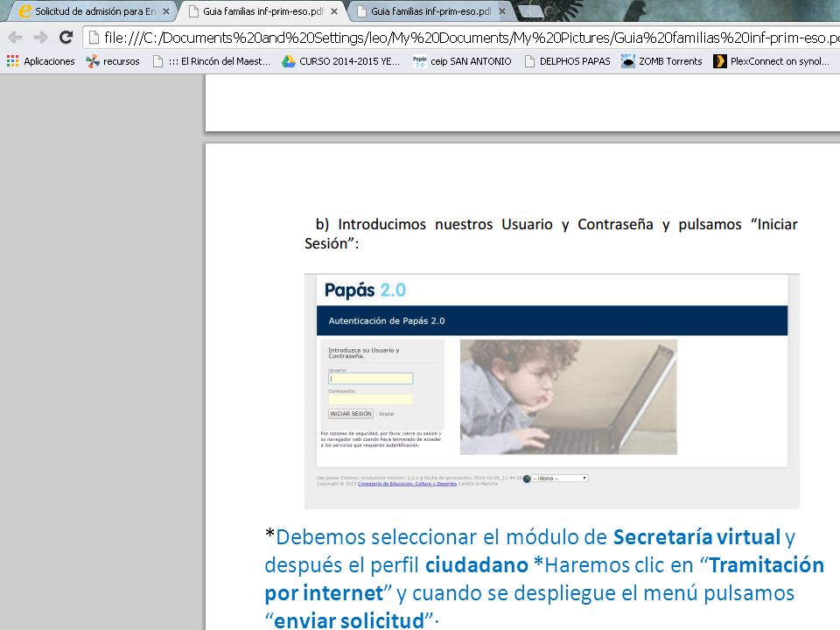Click the 'Autenticación de Papás 2.0' header text

(386, 321)
